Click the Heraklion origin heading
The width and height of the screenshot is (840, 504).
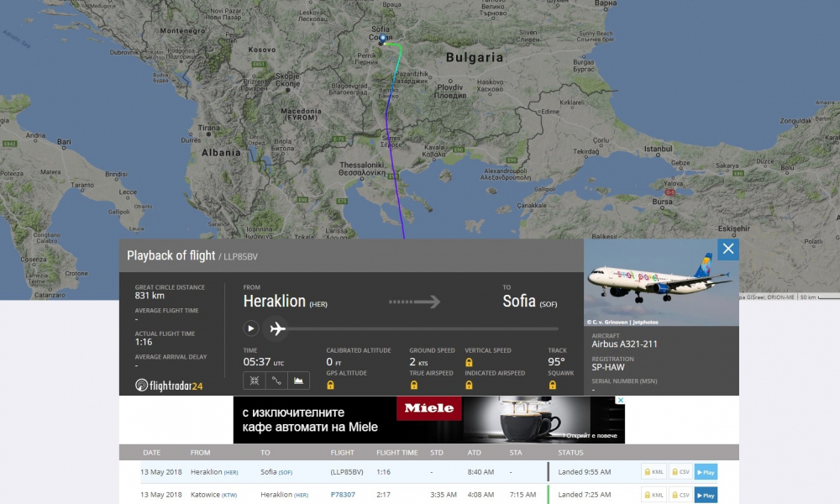coord(275,301)
